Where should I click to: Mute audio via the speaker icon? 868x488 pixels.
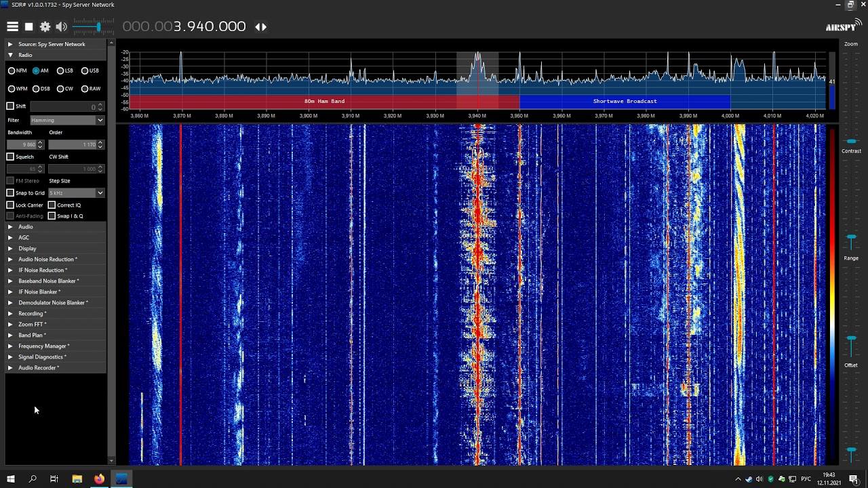click(61, 26)
